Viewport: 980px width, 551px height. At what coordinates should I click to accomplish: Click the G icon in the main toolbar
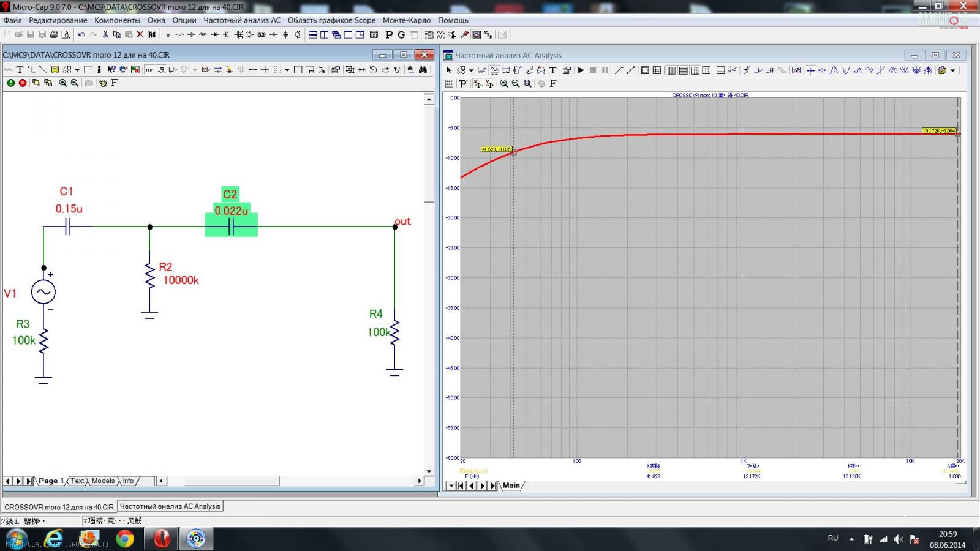tap(401, 34)
